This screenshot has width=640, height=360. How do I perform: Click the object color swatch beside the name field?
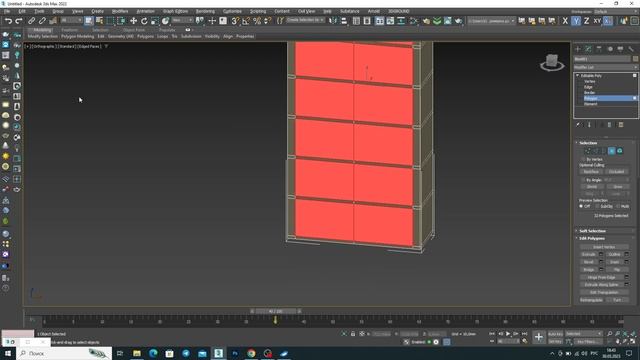pyautogui.click(x=635, y=59)
